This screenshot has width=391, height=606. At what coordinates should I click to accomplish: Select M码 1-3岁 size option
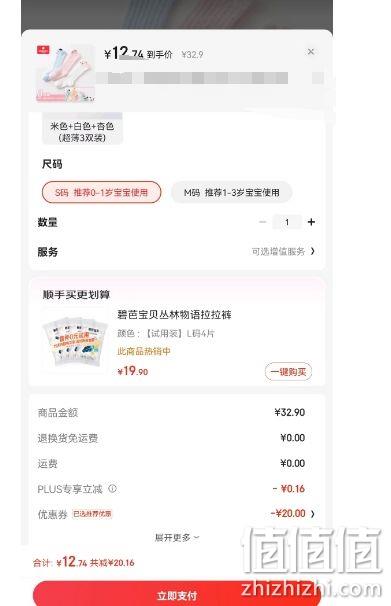pos(231,192)
